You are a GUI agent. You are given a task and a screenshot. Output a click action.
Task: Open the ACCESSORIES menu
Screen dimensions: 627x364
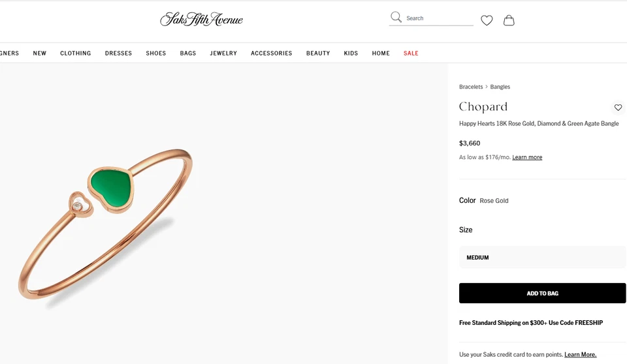pyautogui.click(x=272, y=53)
